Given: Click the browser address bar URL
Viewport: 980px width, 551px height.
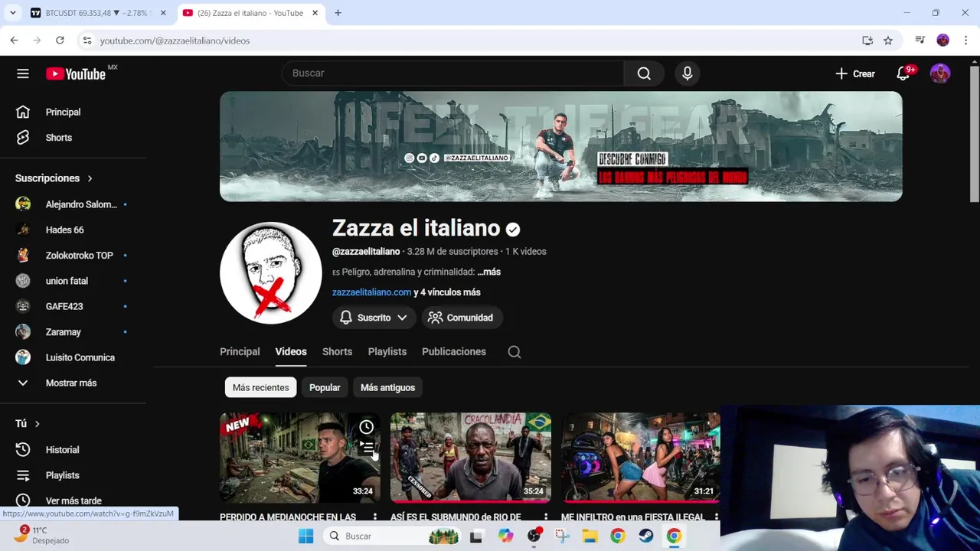Looking at the screenshot, I should coord(175,41).
